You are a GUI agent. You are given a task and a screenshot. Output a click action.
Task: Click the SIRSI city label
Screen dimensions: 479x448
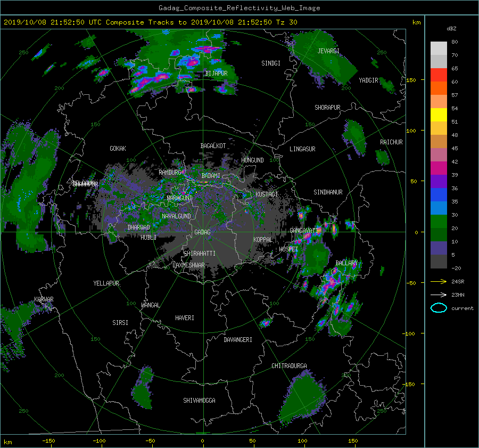[x=120, y=323]
